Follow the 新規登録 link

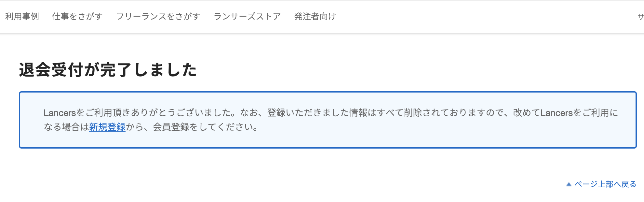[107, 127]
